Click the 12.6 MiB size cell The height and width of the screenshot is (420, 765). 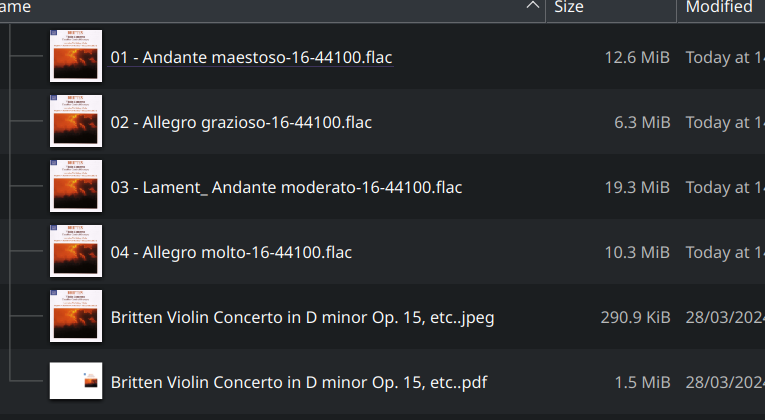coord(637,57)
